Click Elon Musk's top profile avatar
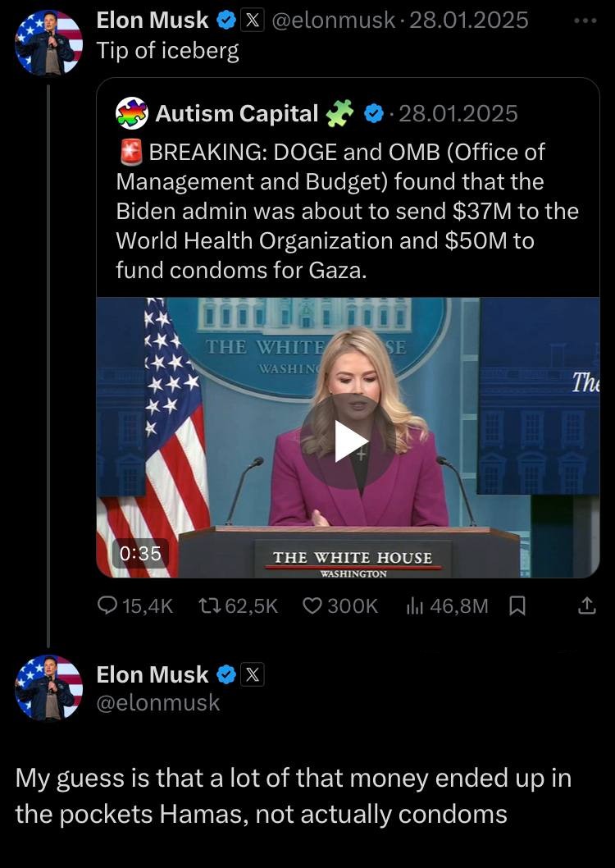615x868 pixels. (48, 42)
